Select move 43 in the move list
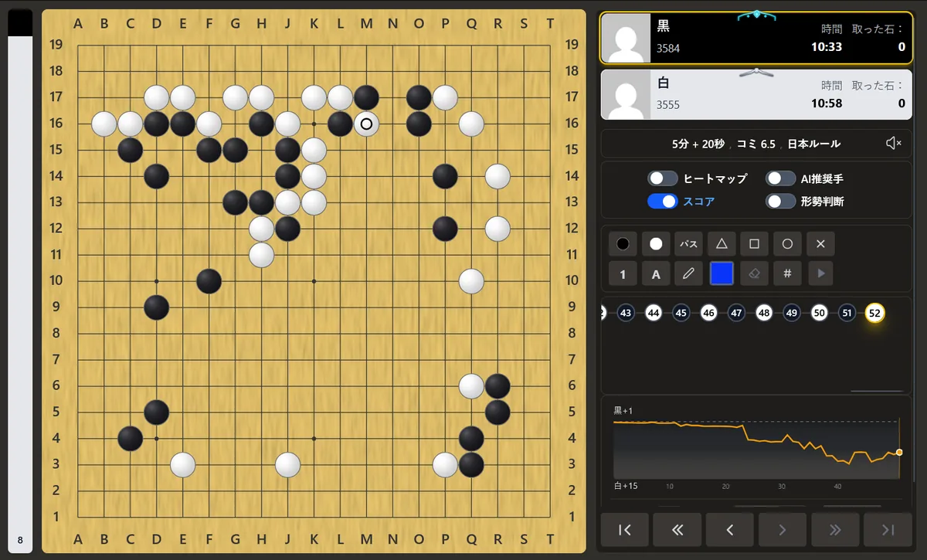Image resolution: width=927 pixels, height=560 pixels. pos(626,313)
